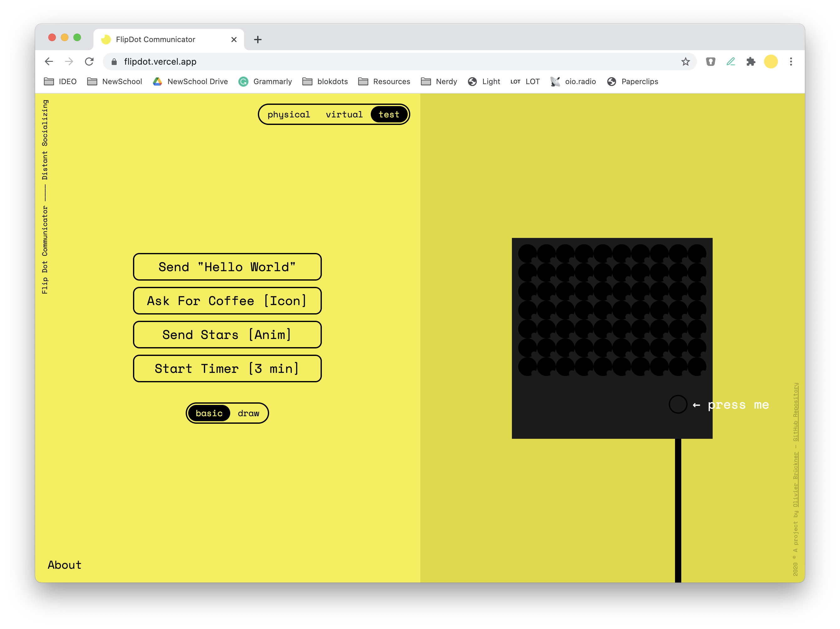The width and height of the screenshot is (840, 629).
Task: Open the oio.radio bookmark
Action: [x=573, y=82]
